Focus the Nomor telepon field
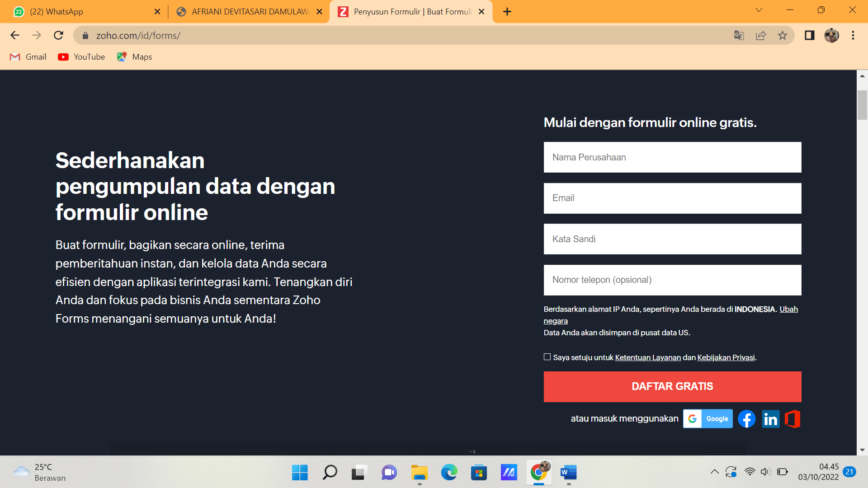868x488 pixels. point(672,280)
